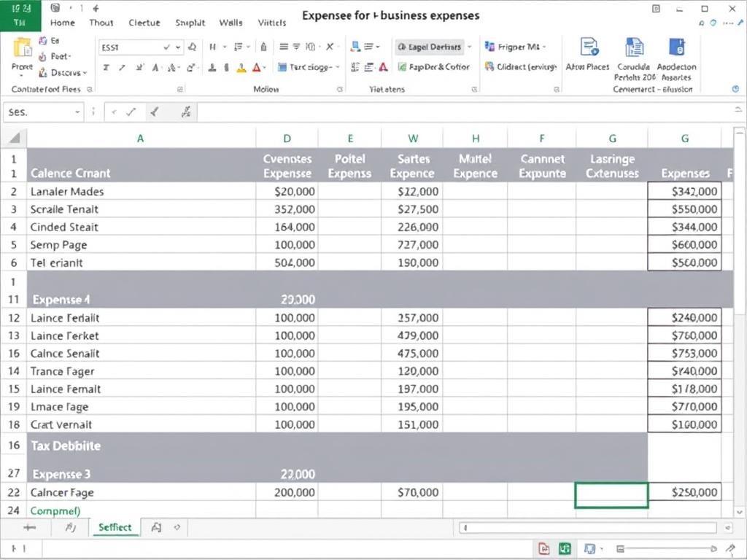Select the Italic formatting icon

[x=123, y=66]
